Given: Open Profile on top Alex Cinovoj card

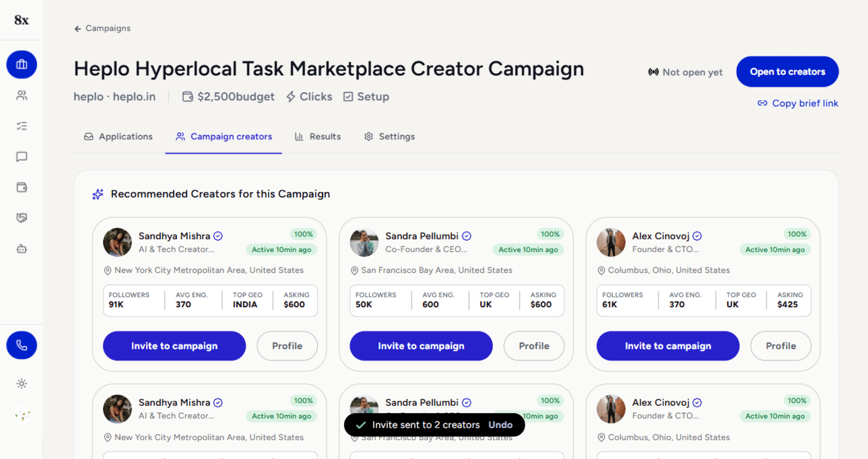Looking at the screenshot, I should 781,346.
